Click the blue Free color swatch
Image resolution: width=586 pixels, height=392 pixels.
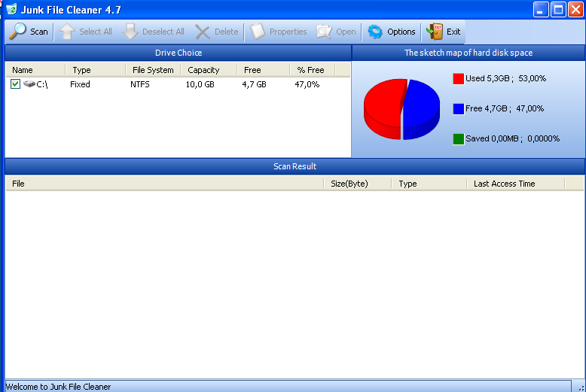click(x=458, y=109)
